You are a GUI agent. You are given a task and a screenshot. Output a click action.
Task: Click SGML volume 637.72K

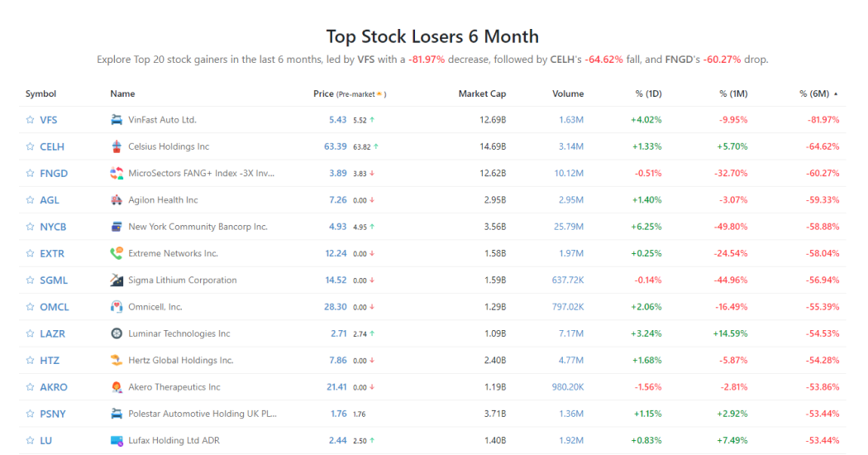point(568,280)
